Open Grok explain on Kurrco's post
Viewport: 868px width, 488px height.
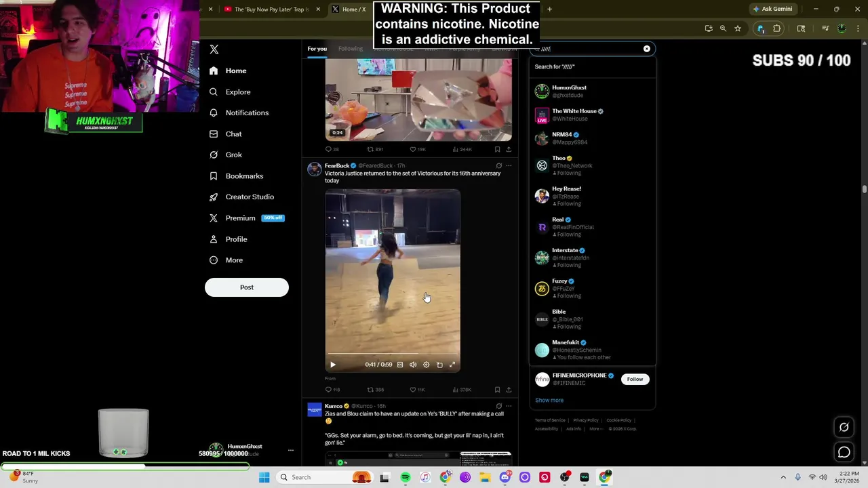pyautogui.click(x=498, y=406)
